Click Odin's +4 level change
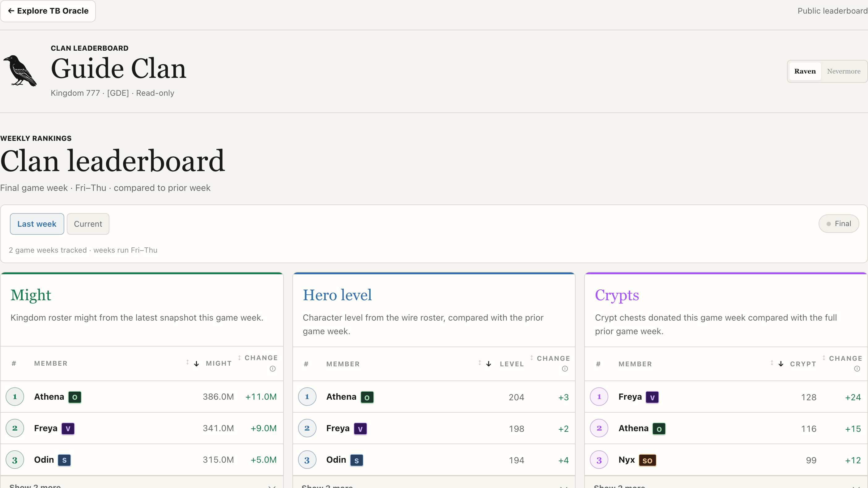The width and height of the screenshot is (868, 488). click(564, 461)
